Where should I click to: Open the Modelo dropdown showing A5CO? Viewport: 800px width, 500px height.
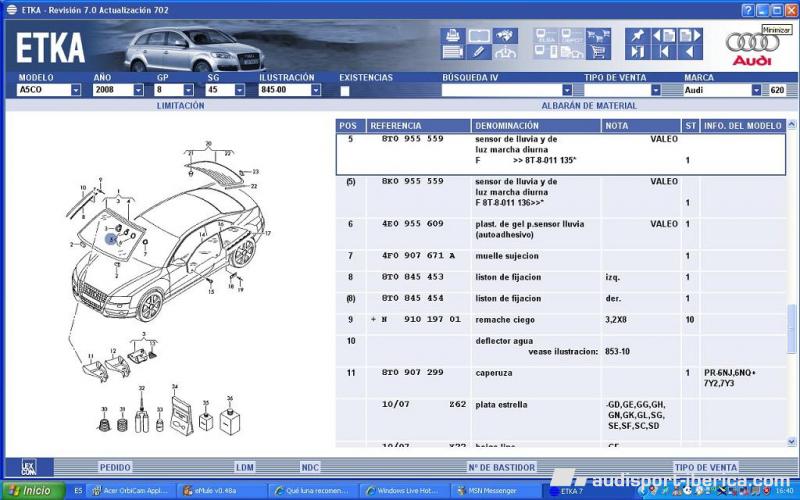75,90
